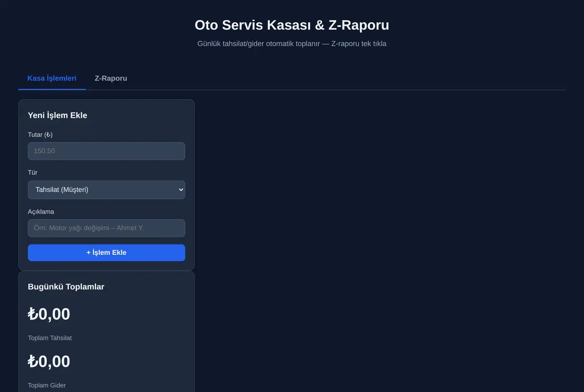Click the + İşlem Ekle button
The height and width of the screenshot is (392, 584).
tap(107, 252)
